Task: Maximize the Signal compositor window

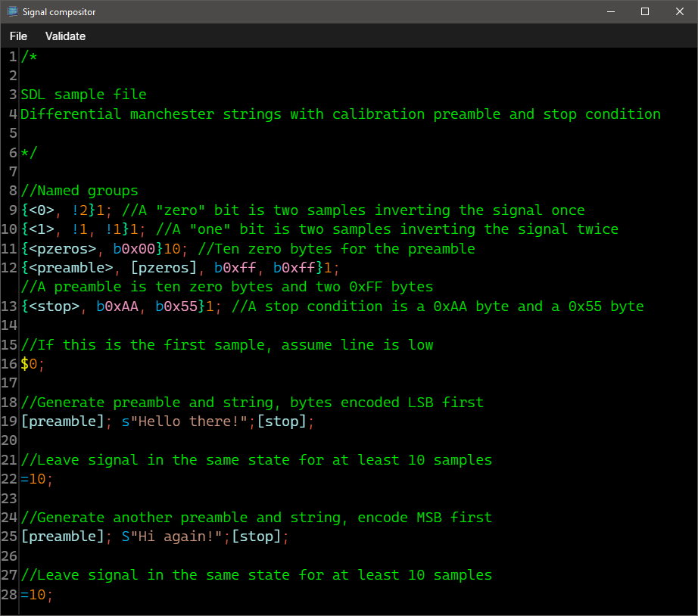Action: (x=645, y=12)
